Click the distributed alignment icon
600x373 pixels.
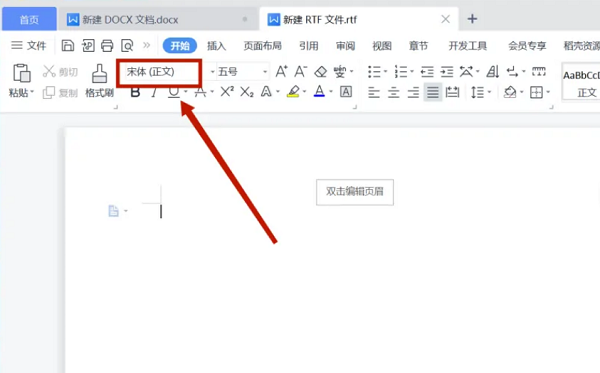(x=452, y=92)
